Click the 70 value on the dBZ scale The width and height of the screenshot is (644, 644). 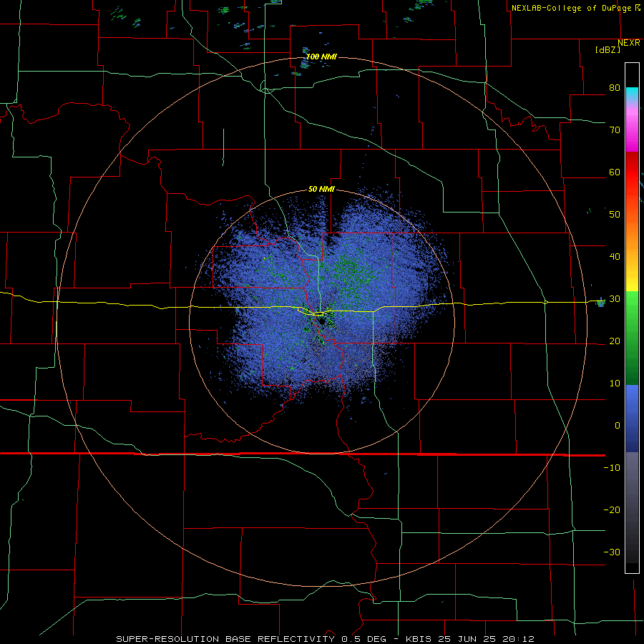615,130
